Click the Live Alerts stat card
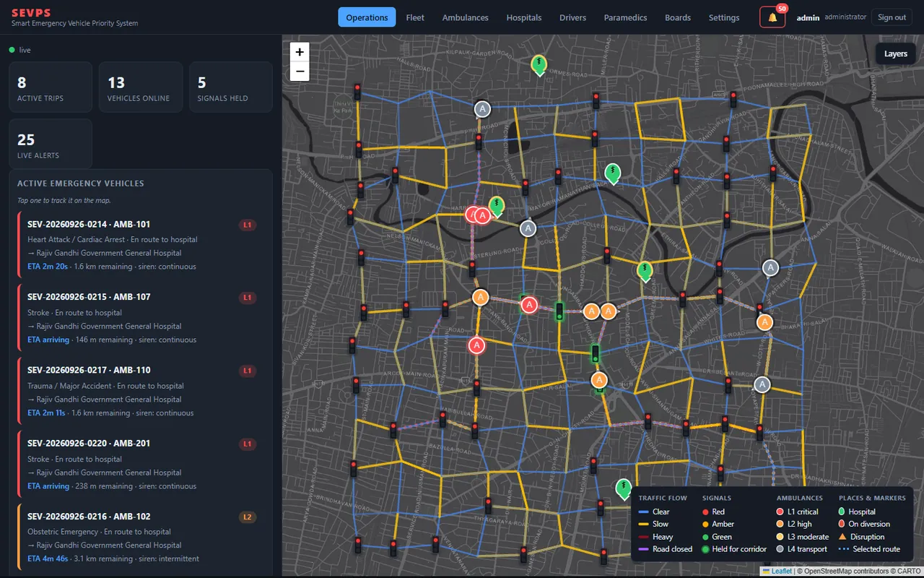The height and width of the screenshot is (578, 924). 51,144
